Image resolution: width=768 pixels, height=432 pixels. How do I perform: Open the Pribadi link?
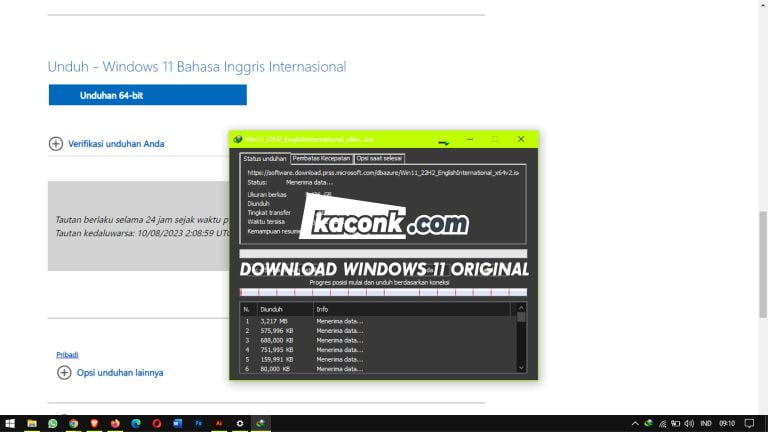pyautogui.click(x=67, y=355)
